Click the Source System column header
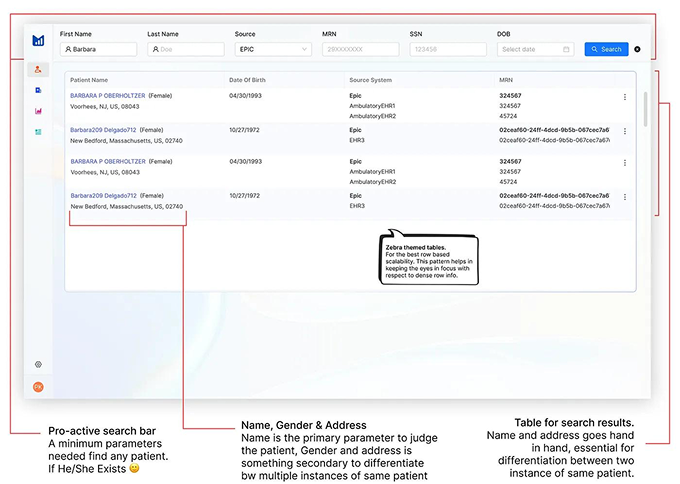 click(370, 80)
